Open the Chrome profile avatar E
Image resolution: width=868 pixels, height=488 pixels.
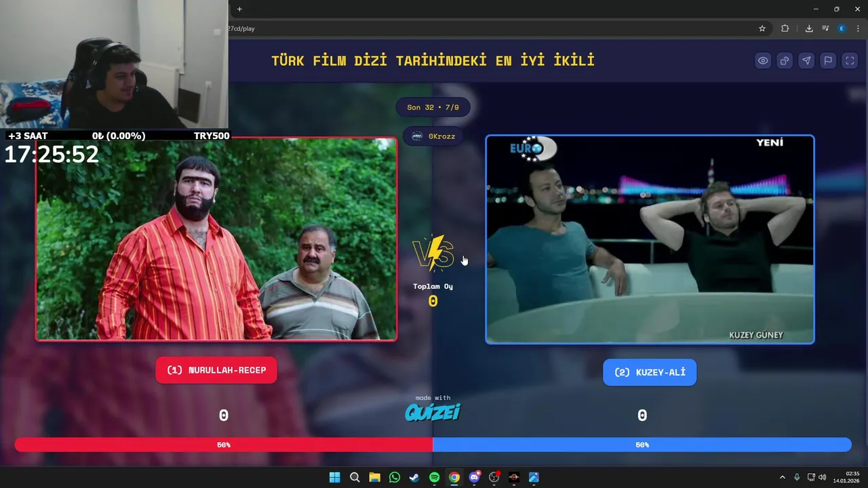point(842,28)
